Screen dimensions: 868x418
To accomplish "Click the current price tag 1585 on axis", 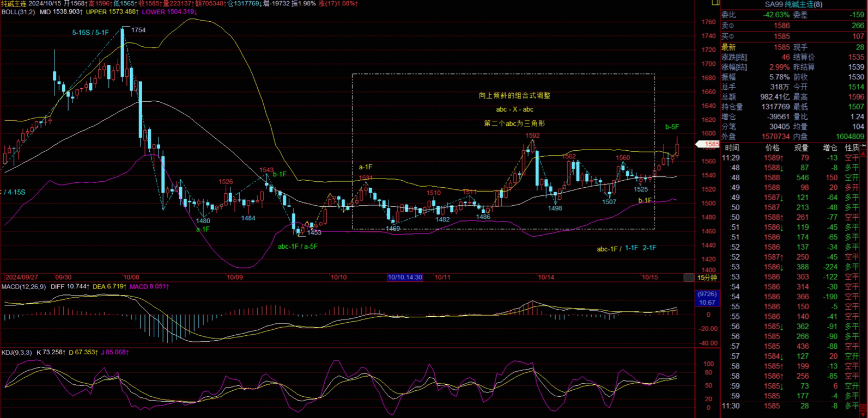I will click(708, 144).
